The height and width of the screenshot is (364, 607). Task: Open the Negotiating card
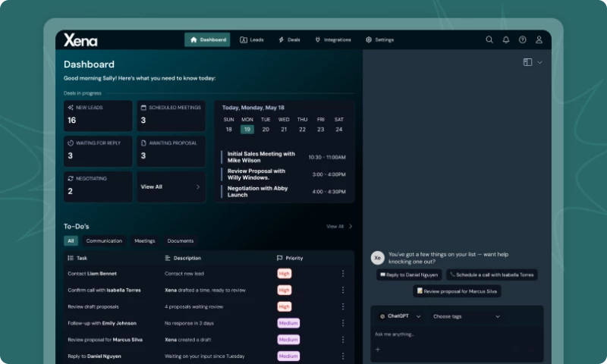click(98, 187)
